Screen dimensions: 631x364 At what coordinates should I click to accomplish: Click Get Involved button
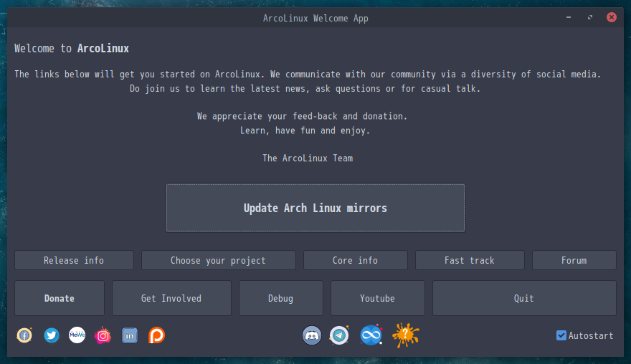[x=171, y=298]
